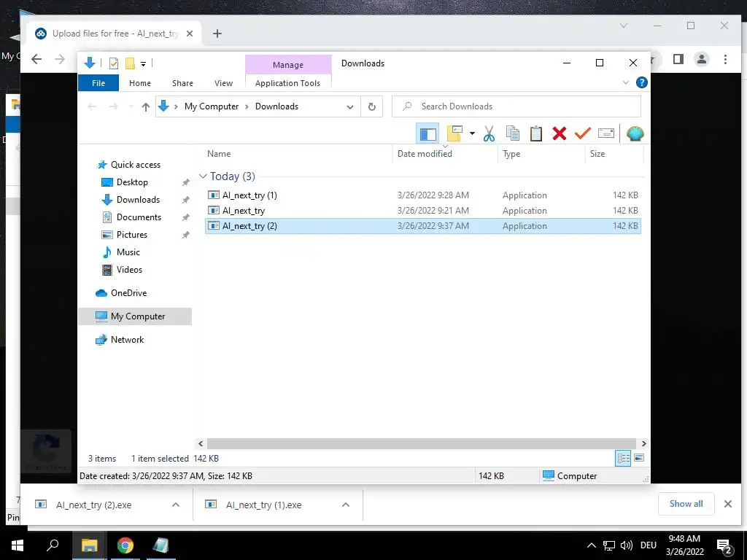
Task: Click the Rename toolbar icon
Action: (606, 134)
